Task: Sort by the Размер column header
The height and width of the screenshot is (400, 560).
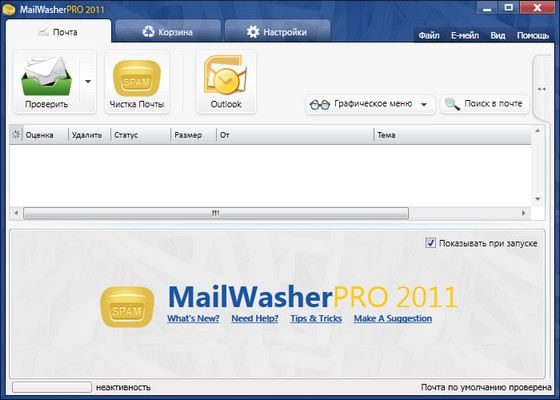Action: tap(194, 135)
